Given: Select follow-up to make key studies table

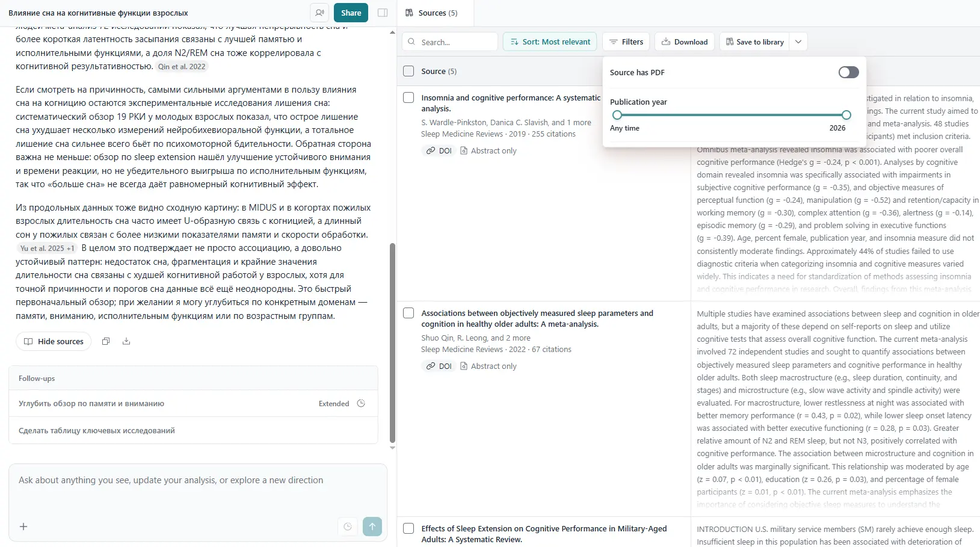Looking at the screenshot, I should pos(193,430).
